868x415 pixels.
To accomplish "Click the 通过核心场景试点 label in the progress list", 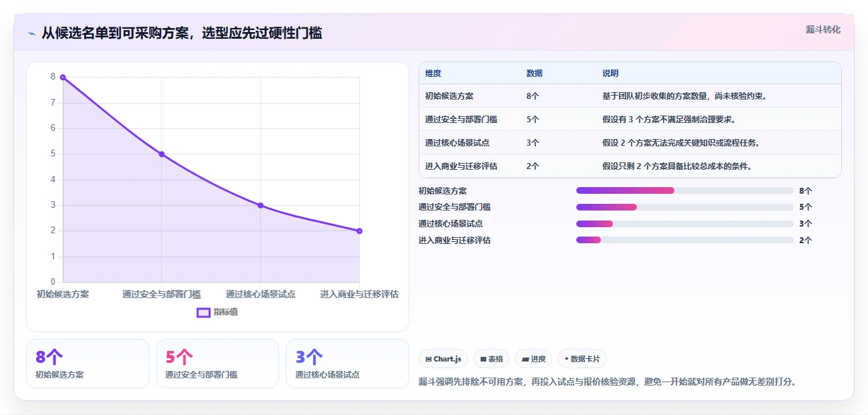I will pyautogui.click(x=451, y=224).
